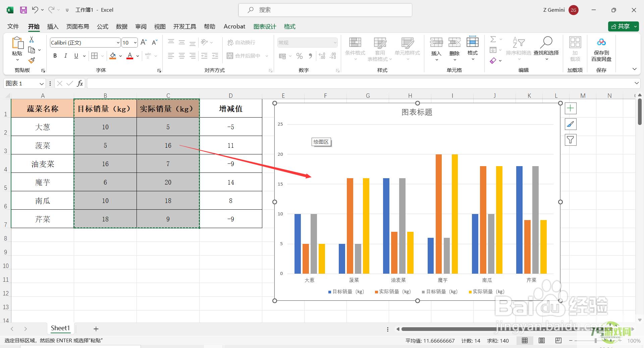Open the font name dropdown
The height and width of the screenshot is (348, 644).
point(118,43)
